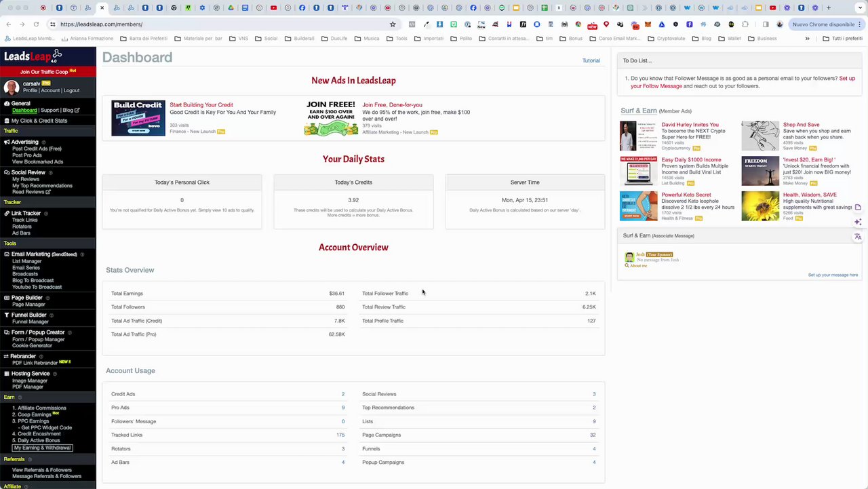Open the Wallet bookmark folder
The image size is (868, 489).
tap(730, 39)
